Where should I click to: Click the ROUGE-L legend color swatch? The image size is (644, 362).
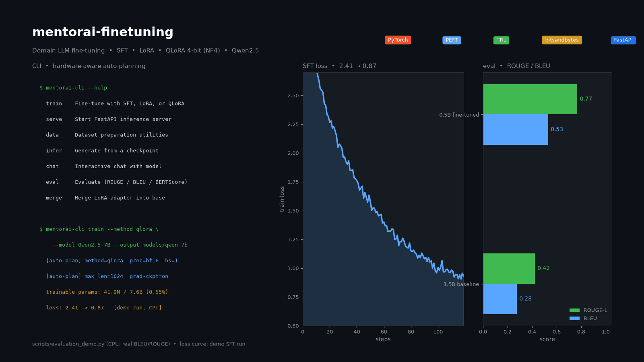574,310
